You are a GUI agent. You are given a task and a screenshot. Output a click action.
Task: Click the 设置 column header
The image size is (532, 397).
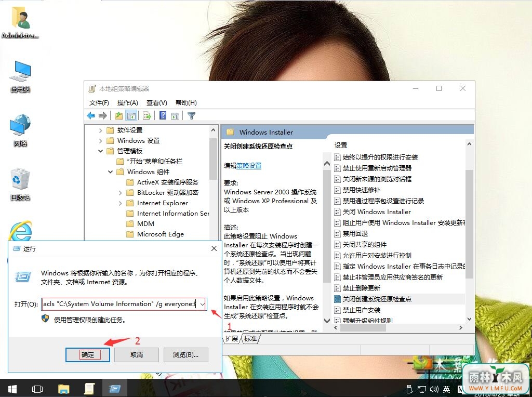(341, 145)
